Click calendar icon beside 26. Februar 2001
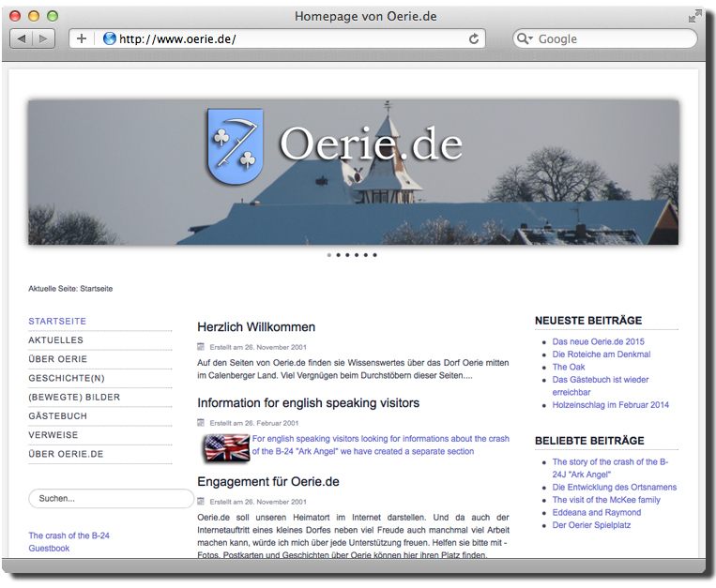 click(x=201, y=422)
